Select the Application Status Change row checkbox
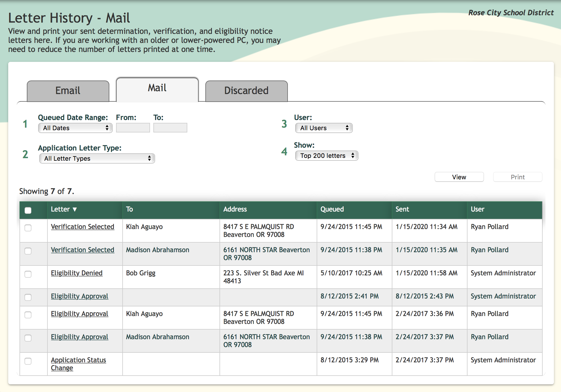The height and width of the screenshot is (392, 561). pos(28,361)
